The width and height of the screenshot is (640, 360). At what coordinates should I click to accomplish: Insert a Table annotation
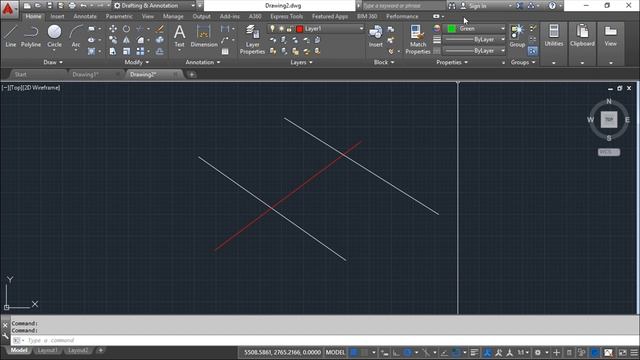225,51
